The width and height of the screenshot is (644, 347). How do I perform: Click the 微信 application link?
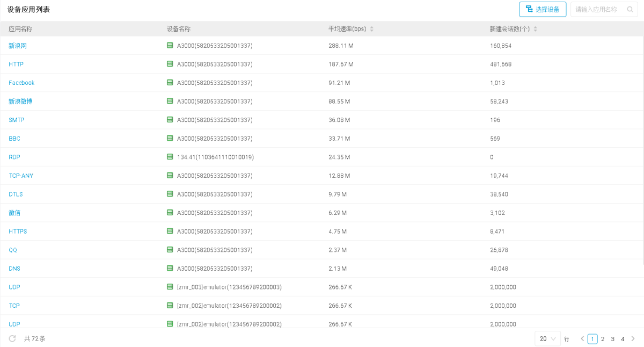(14, 213)
